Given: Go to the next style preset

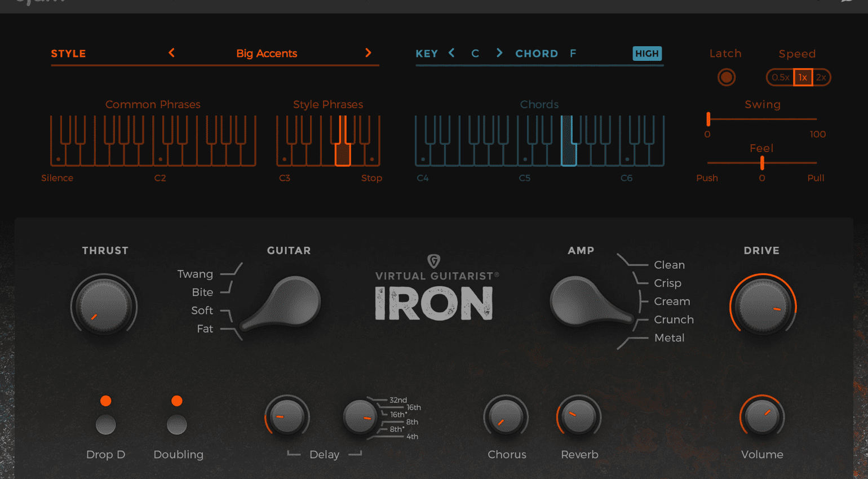Looking at the screenshot, I should click(x=368, y=53).
